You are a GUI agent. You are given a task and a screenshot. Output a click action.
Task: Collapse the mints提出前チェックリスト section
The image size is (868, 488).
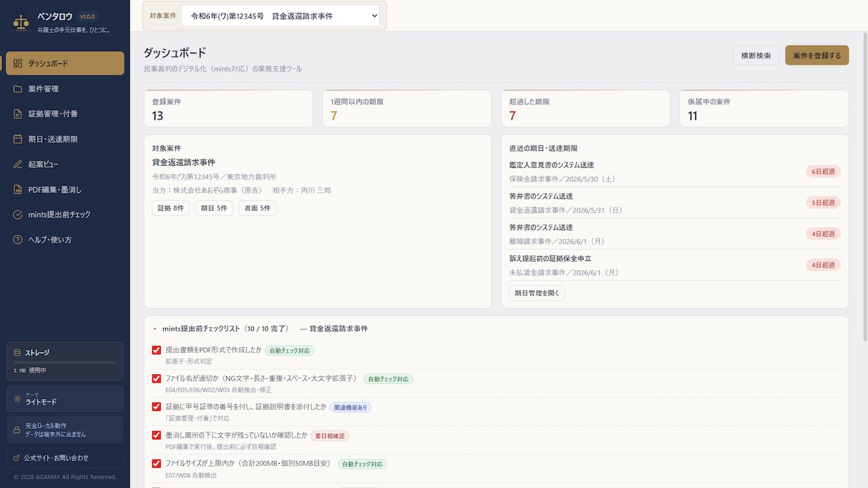coord(155,329)
